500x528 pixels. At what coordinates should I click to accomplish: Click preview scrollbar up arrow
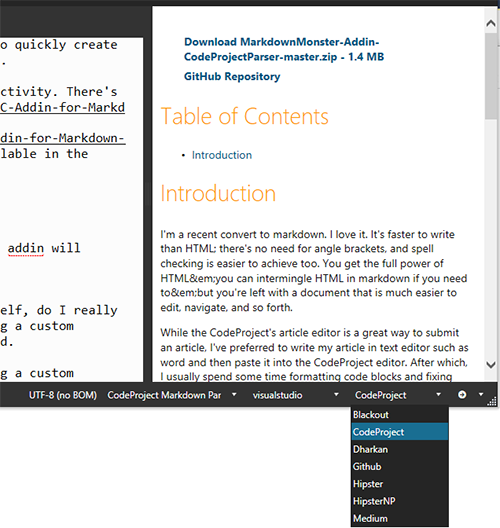(x=491, y=23)
